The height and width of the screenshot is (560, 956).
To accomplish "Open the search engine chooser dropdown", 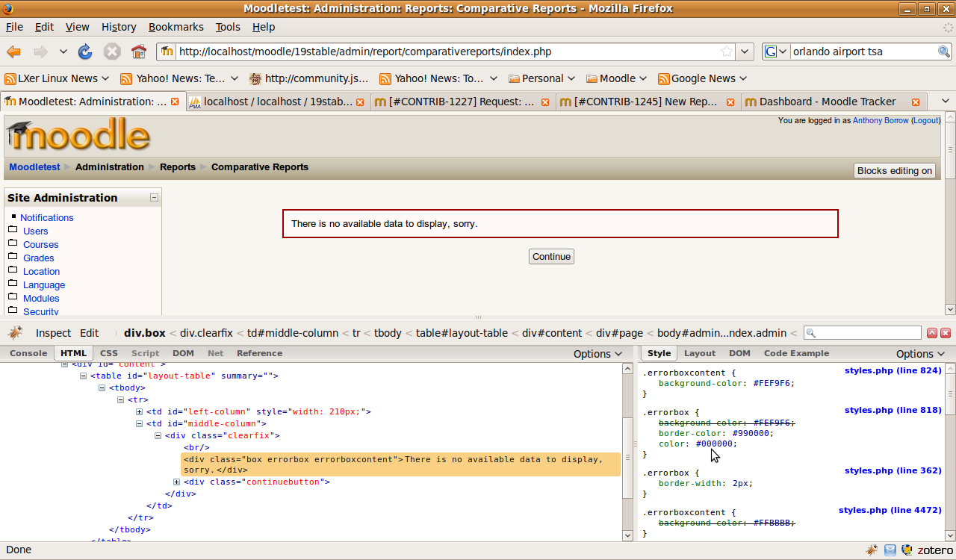I will 775,52.
